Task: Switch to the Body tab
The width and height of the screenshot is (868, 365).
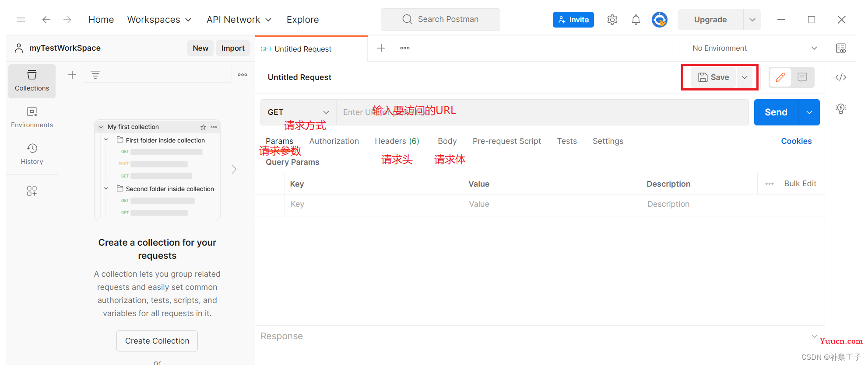Action: click(x=447, y=141)
